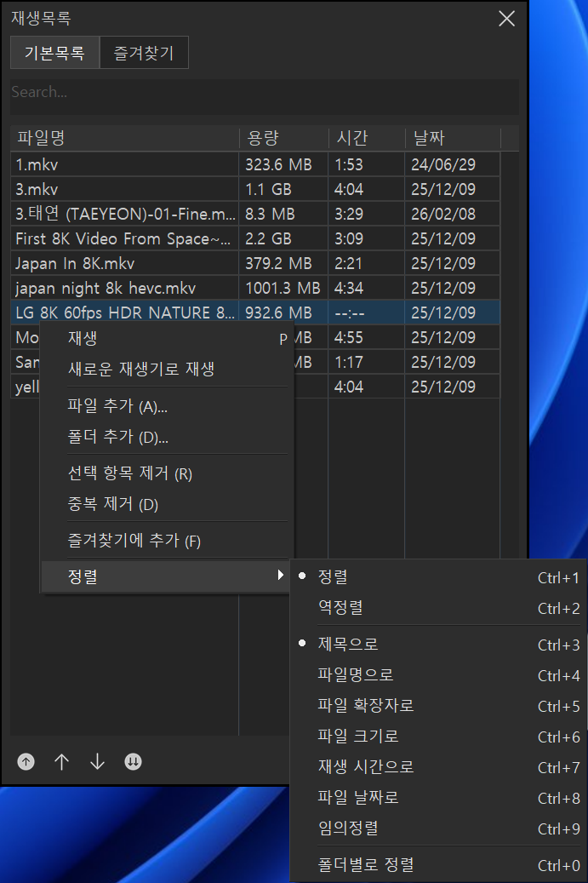Close the 재생목록 playlist window
Image resolution: width=588 pixels, height=883 pixels.
coord(506,19)
